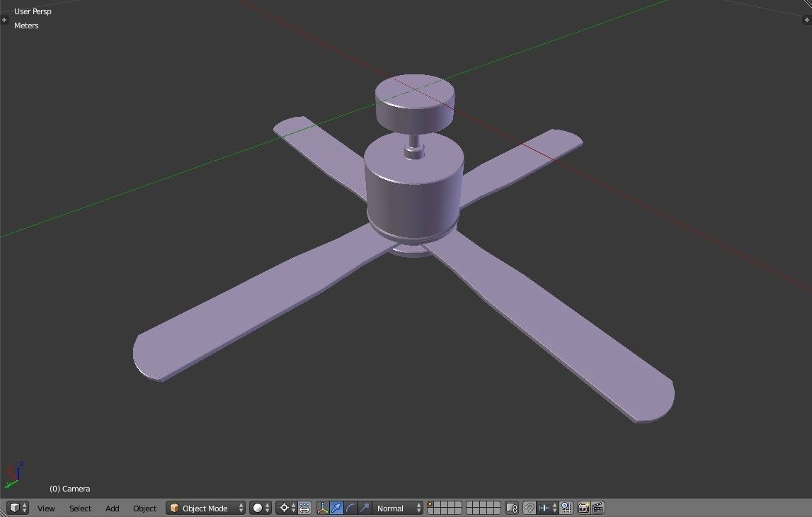Toggle the 3D manipulator axis icon

tap(323, 508)
